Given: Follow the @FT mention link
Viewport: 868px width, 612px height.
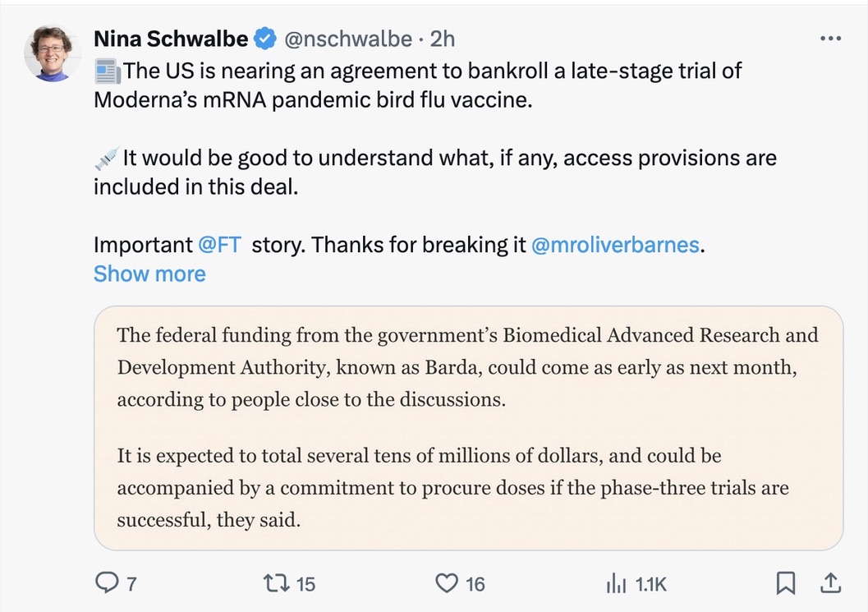Looking at the screenshot, I should 219,245.
